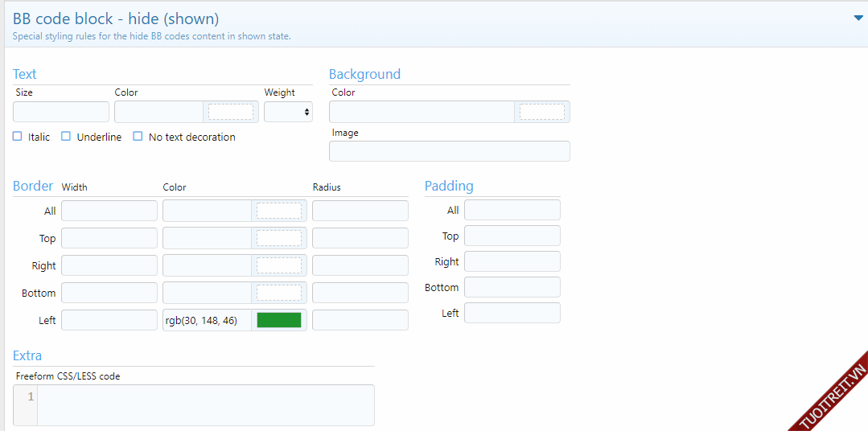Click the green Left border color swatch
Image resolution: width=868 pixels, height=431 pixels.
pos(278,320)
